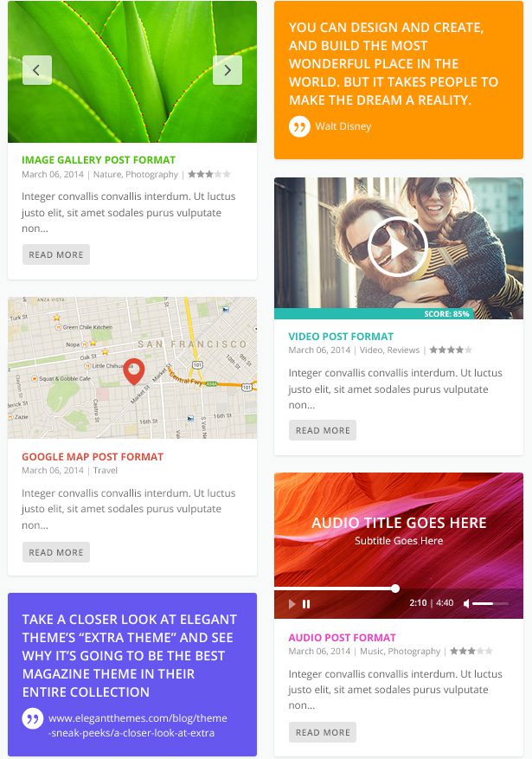Viewport: 532px width, 759px height.
Task: Click the red map location pin
Action: [133, 372]
